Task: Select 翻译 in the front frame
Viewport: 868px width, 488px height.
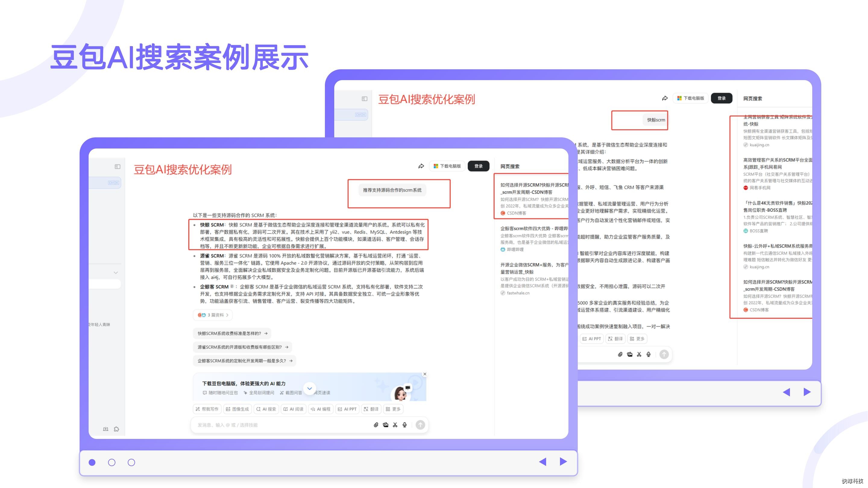Action: 371,409
